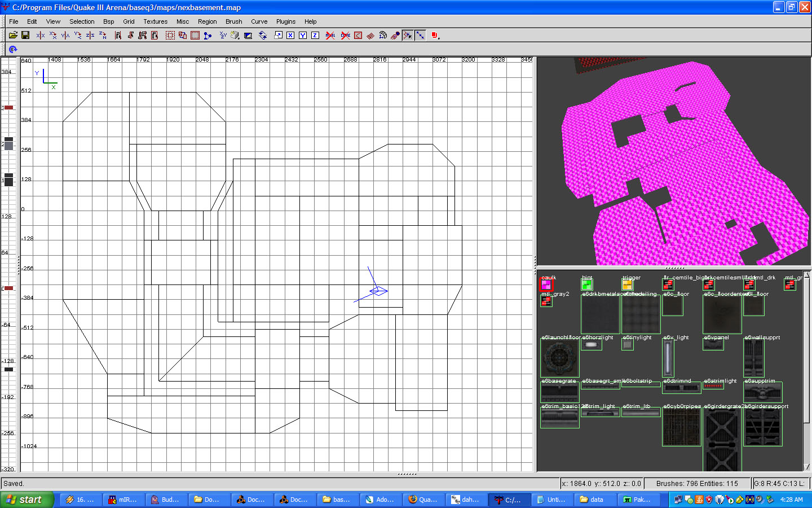
Task: Select the e6wallsupprt texture thumbnail
Action: 753,358
